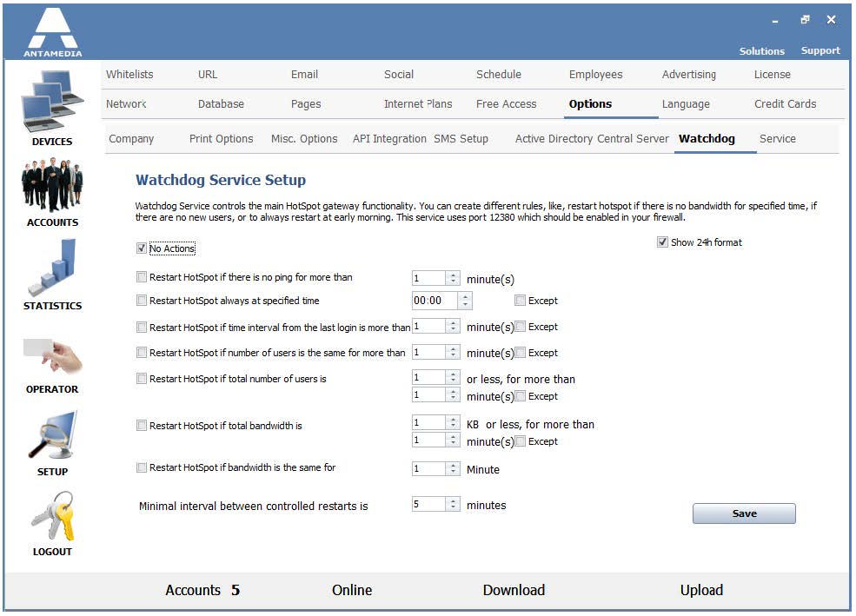
Task: Uncheck the No Actions checkbox
Action: (x=142, y=248)
